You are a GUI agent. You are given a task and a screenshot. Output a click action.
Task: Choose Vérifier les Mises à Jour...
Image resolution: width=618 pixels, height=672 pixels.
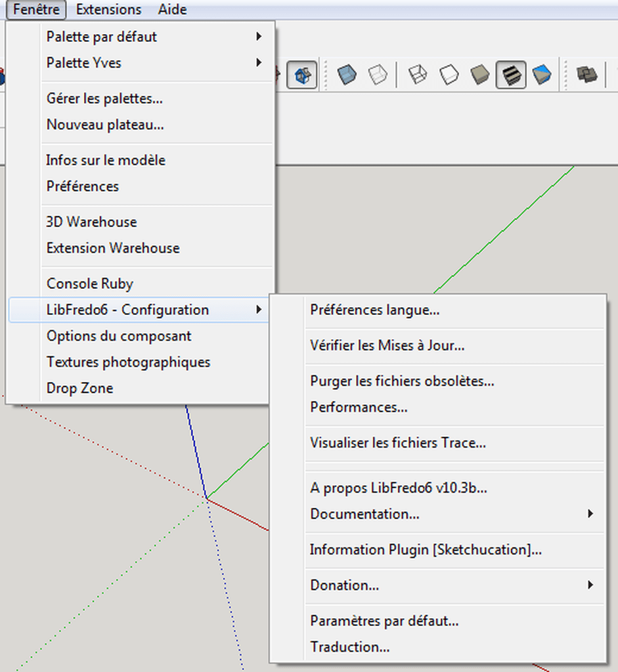(438, 345)
